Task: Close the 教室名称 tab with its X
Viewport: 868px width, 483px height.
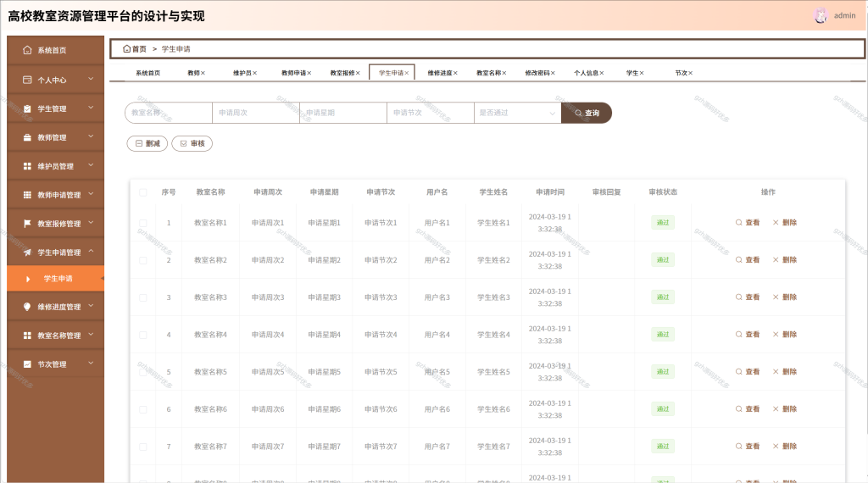Action: [504, 73]
